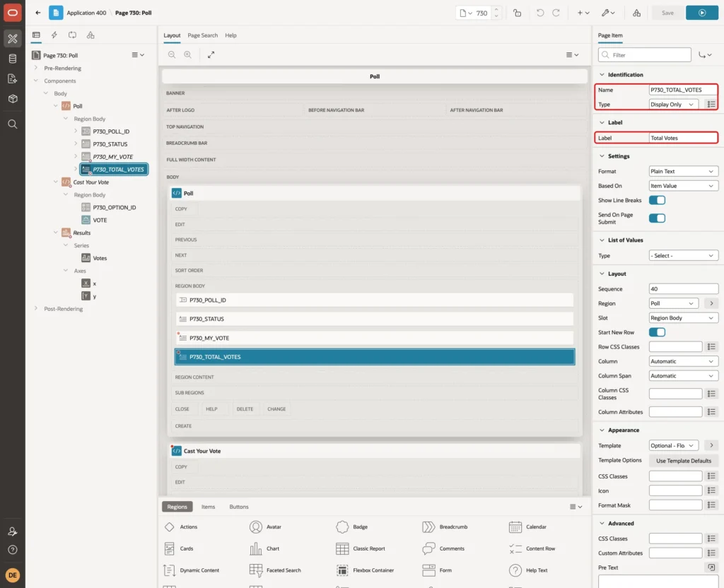Click the Sequence input field
Viewport: 724px width, 588px height.
(683, 289)
